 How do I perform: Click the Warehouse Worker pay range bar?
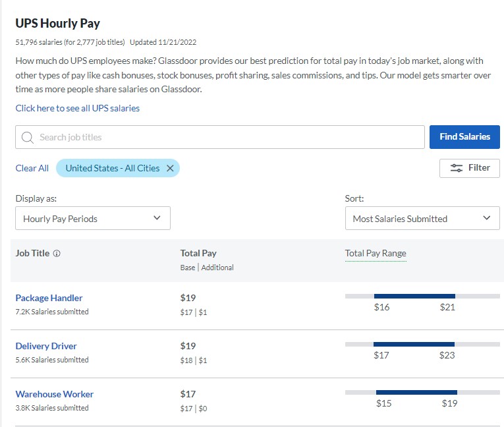[422, 392]
